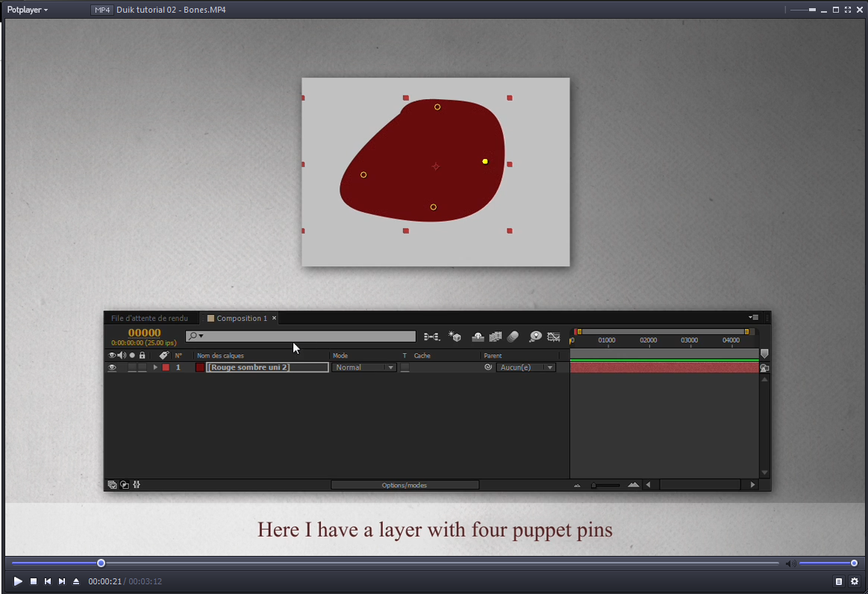The width and height of the screenshot is (868, 594).
Task: Click the Options/modes button
Action: click(x=405, y=485)
